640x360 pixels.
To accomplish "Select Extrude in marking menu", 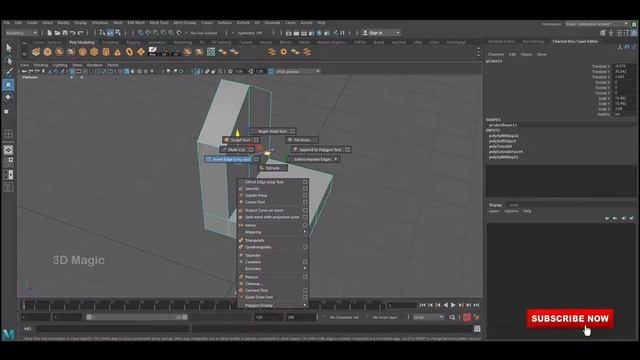I will coord(273,168).
